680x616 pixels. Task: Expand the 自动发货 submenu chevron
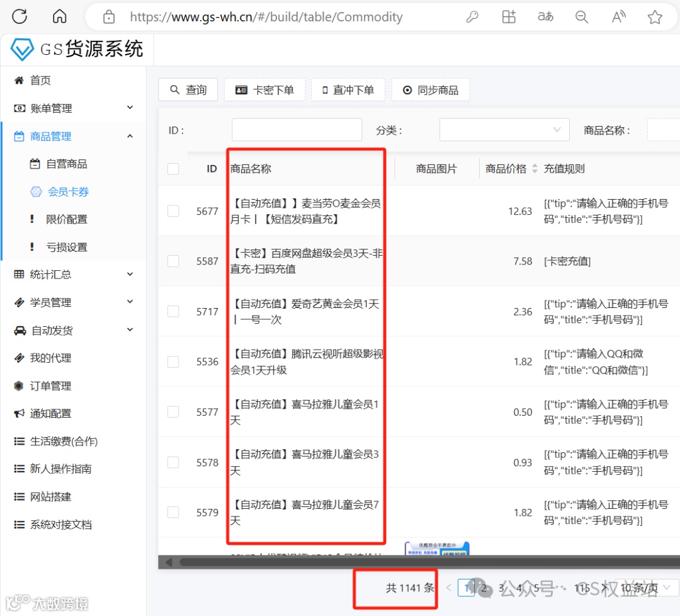[x=130, y=329]
